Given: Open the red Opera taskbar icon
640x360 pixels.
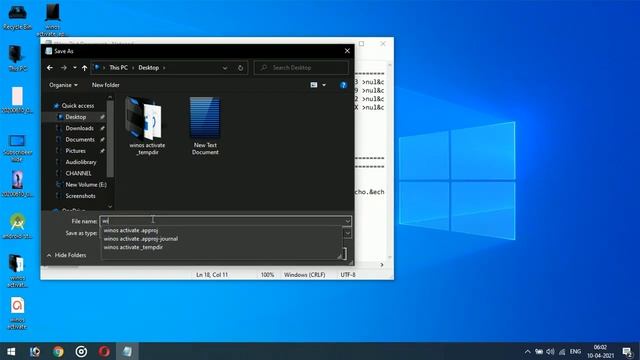Looking at the screenshot, I should tap(104, 351).
